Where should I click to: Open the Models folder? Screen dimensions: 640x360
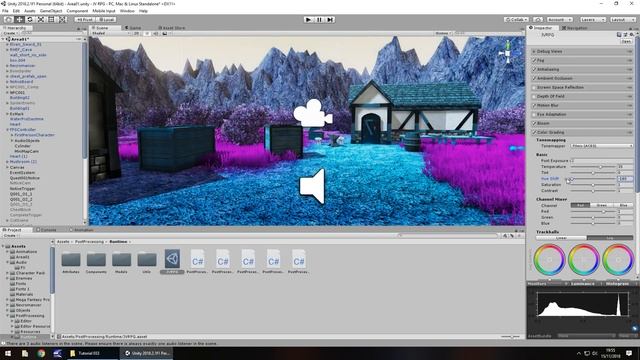(x=121, y=260)
